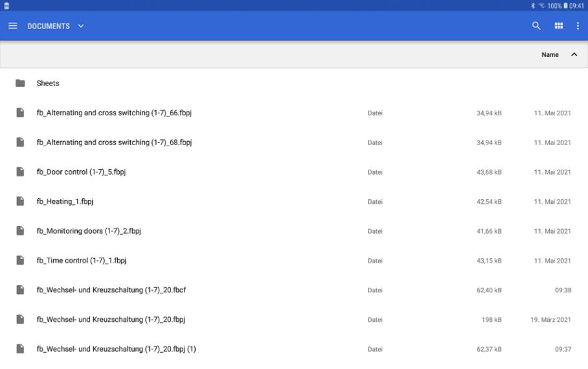
Task: Click the 62,40 kB size value
Action: click(x=489, y=290)
